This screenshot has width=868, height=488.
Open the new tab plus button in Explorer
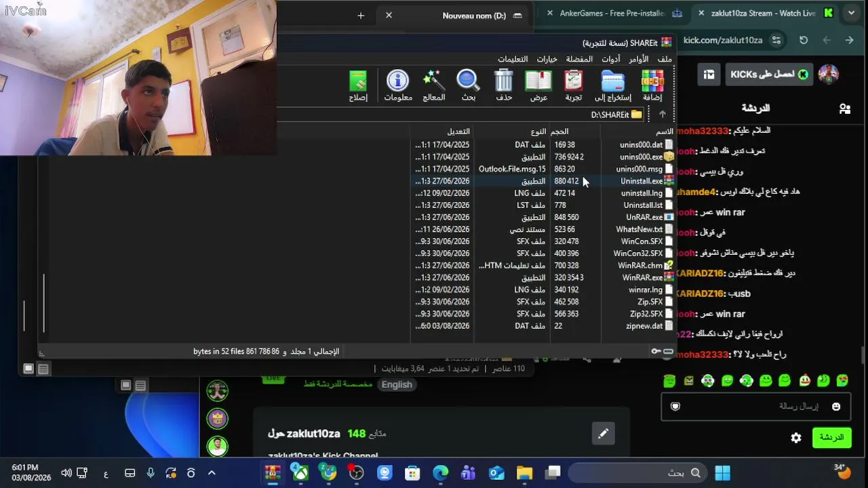pyautogui.click(x=361, y=15)
